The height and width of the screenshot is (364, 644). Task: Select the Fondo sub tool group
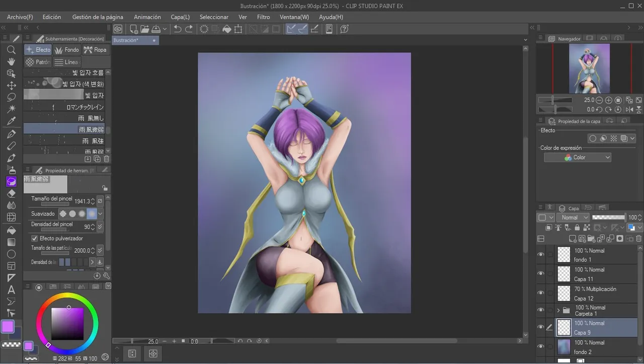(x=67, y=50)
